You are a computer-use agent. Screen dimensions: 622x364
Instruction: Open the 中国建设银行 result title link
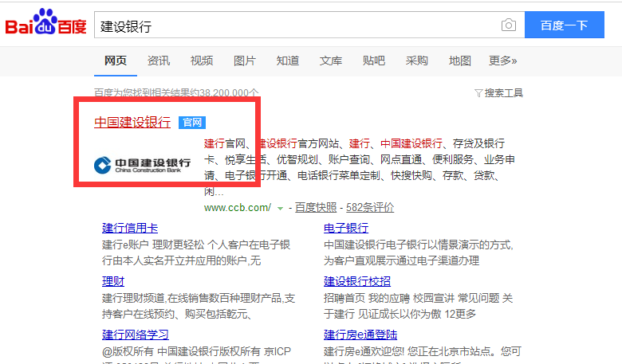132,123
